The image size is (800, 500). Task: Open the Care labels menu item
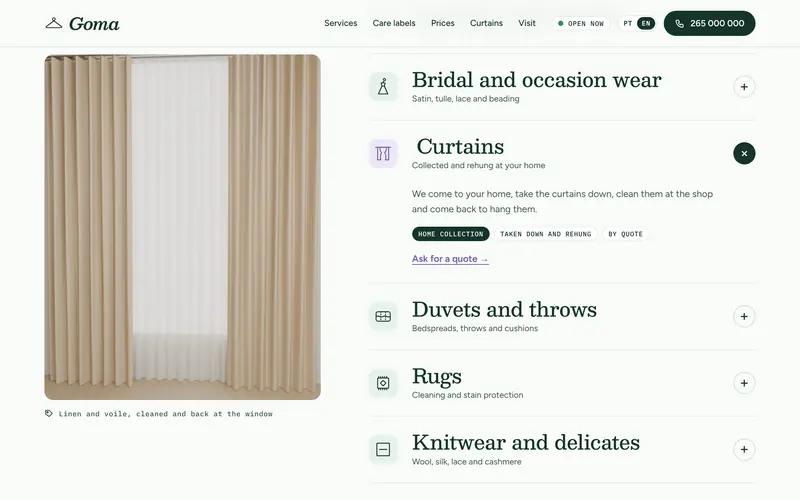pyautogui.click(x=394, y=23)
